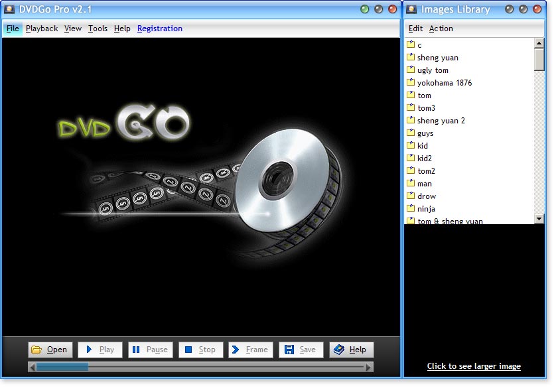Click the image icon beside 'drow'
560x392 pixels.
coord(411,195)
